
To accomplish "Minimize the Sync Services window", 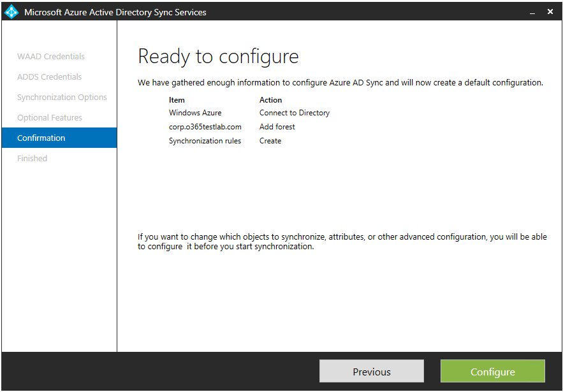I will point(532,13).
